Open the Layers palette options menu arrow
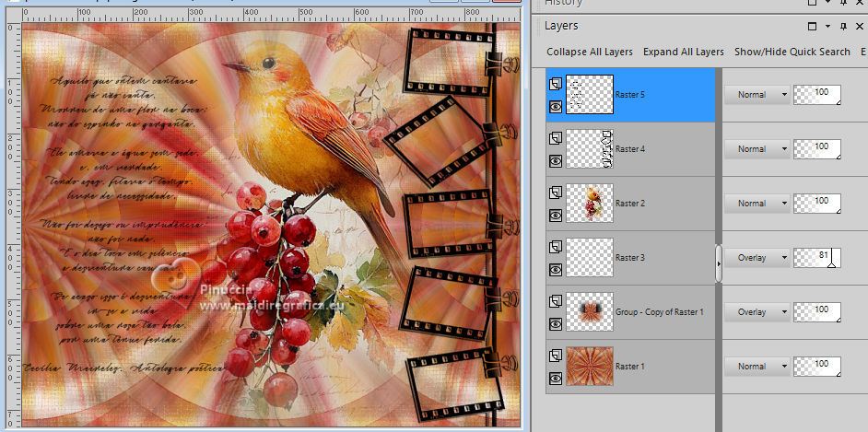The image size is (868, 432). (829, 27)
